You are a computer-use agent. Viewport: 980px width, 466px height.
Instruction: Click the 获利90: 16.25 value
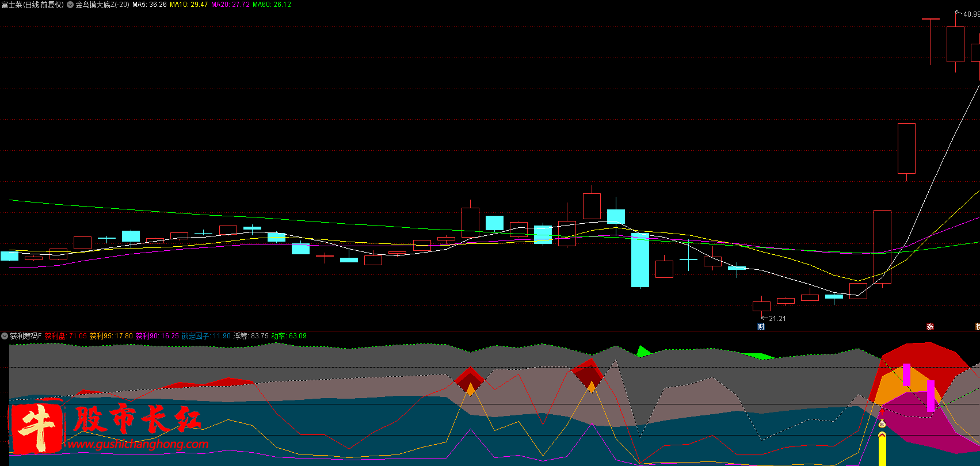pyautogui.click(x=157, y=336)
